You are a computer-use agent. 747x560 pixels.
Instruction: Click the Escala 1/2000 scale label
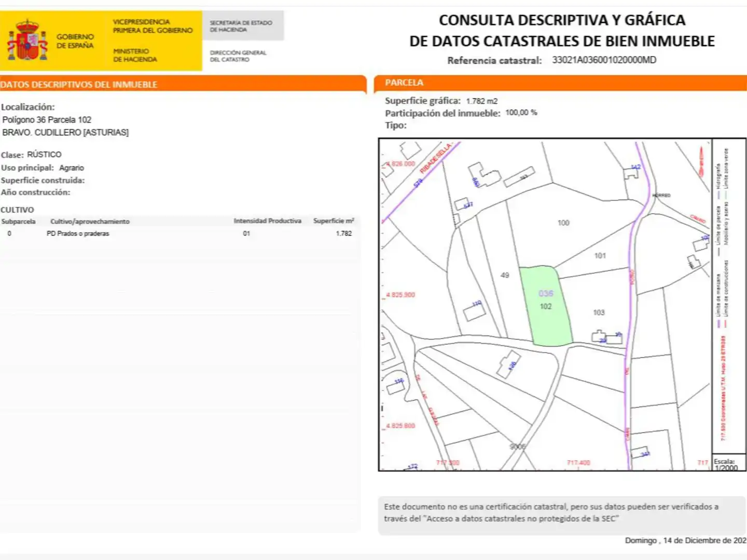pos(725,465)
